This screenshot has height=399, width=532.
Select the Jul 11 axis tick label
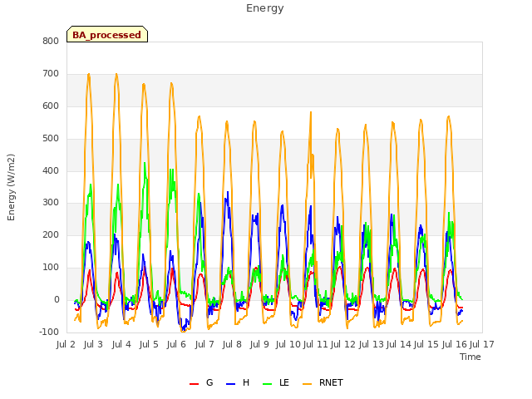(x=315, y=344)
